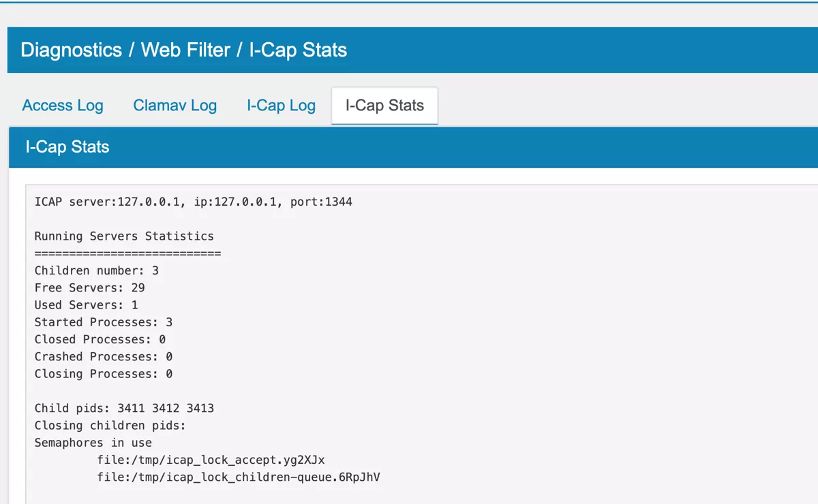Click the I-Cap Stats panel header bar
818x504 pixels.
tap(67, 147)
